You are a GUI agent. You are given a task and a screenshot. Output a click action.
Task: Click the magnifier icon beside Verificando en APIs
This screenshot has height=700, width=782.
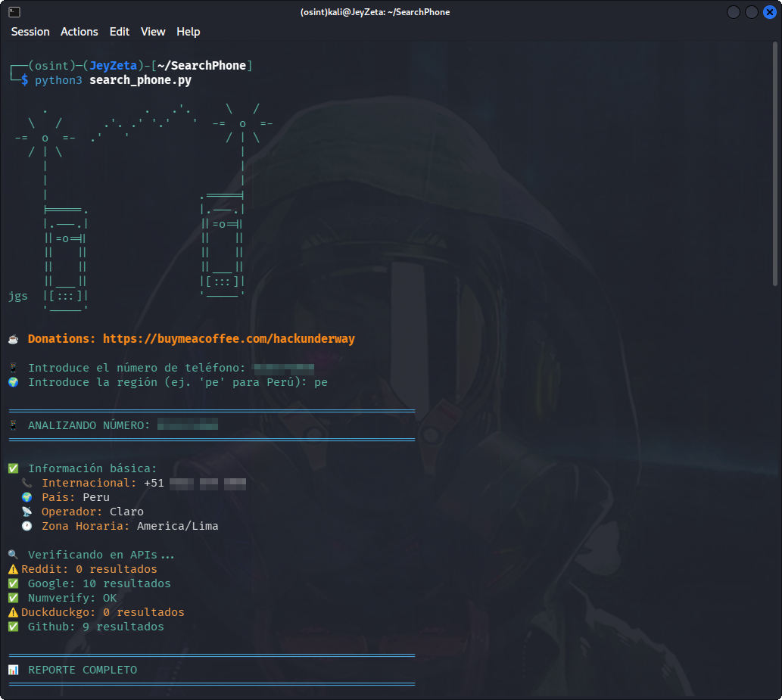pos(14,555)
